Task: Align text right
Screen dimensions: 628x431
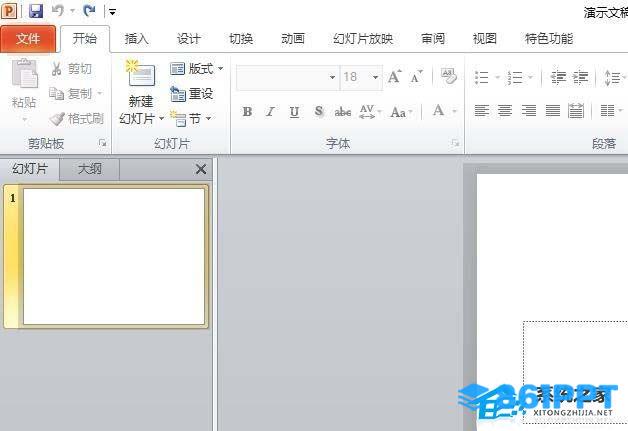Action: [x=529, y=110]
